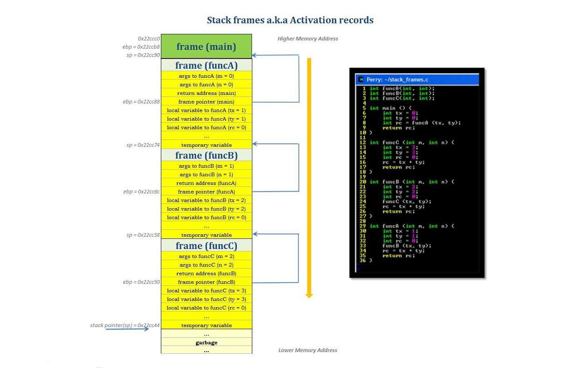Click code line 3 'int funcC(int, int);'
Viewport: 588px width, 368px height.
pos(402,98)
